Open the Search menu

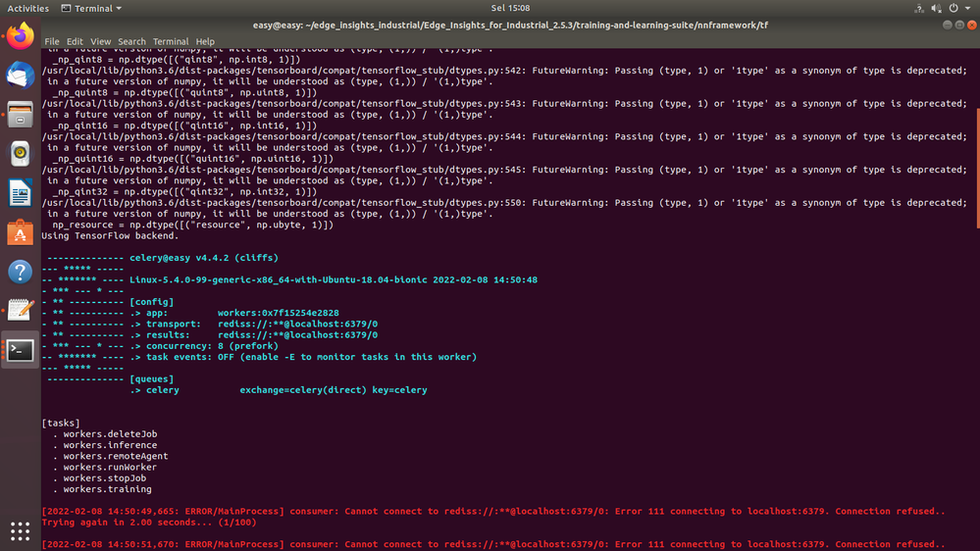point(131,42)
